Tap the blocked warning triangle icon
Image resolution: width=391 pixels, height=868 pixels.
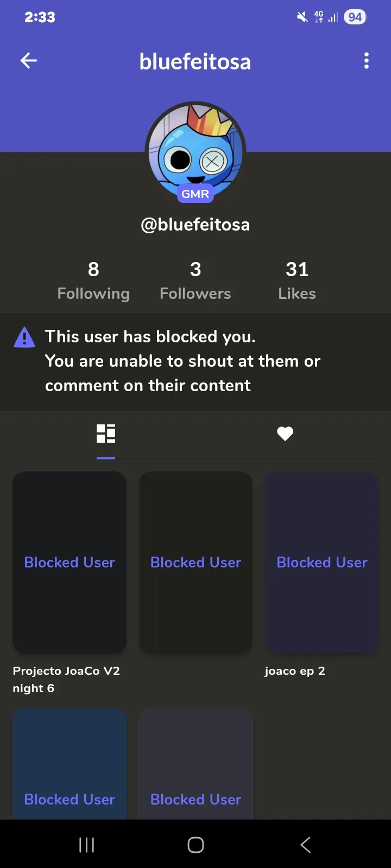point(24,337)
